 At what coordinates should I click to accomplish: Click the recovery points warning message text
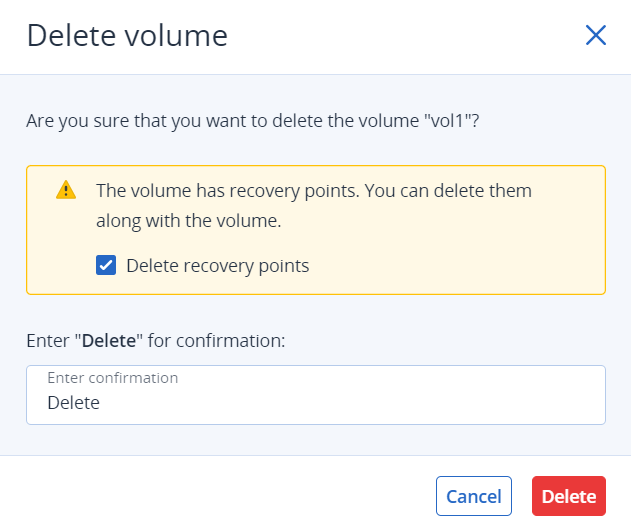click(314, 205)
